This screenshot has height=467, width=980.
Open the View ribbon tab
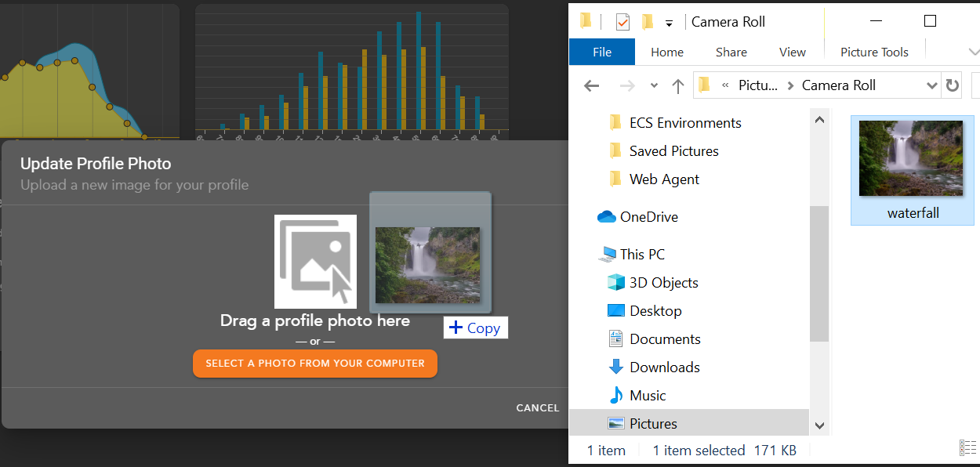click(792, 52)
